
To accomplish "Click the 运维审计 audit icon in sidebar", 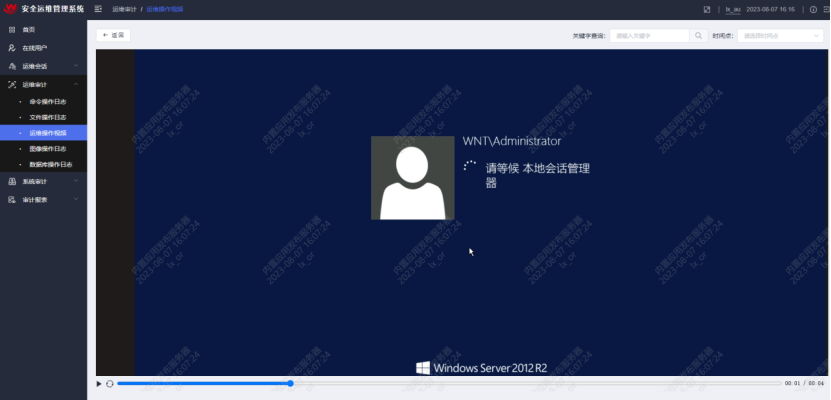I will [x=12, y=84].
